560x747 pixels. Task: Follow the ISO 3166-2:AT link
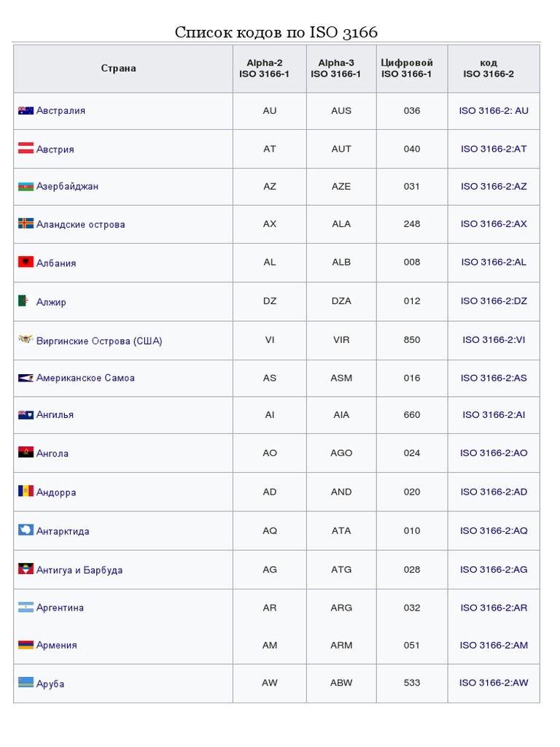pyautogui.click(x=494, y=149)
